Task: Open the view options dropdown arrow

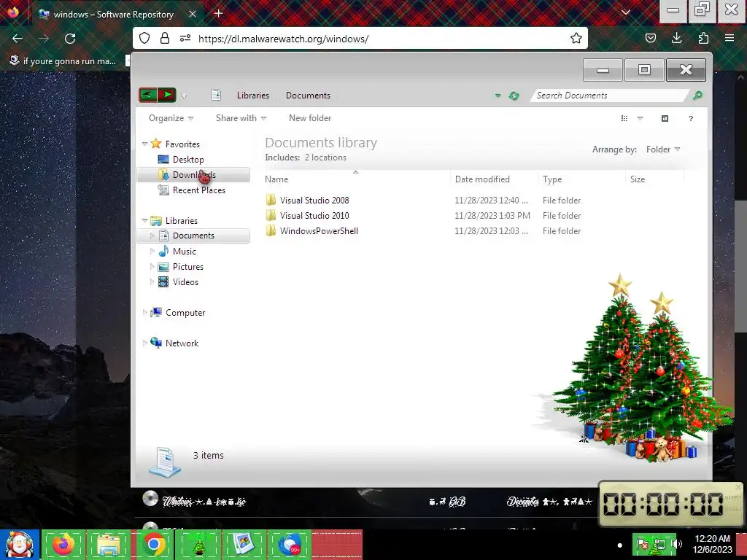Action: click(640, 119)
